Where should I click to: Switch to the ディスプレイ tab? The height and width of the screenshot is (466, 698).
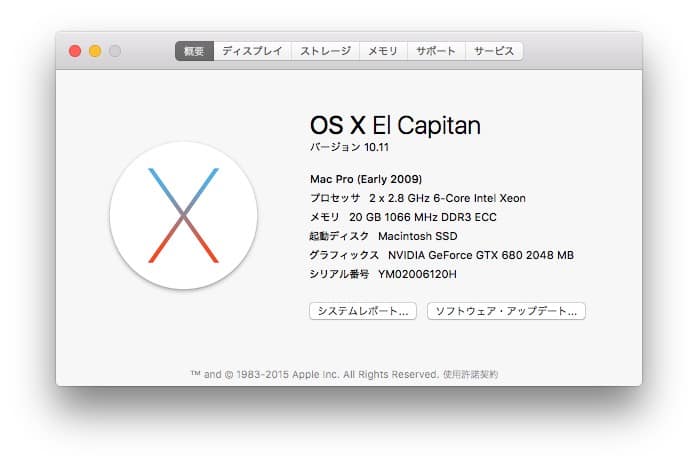[252, 51]
